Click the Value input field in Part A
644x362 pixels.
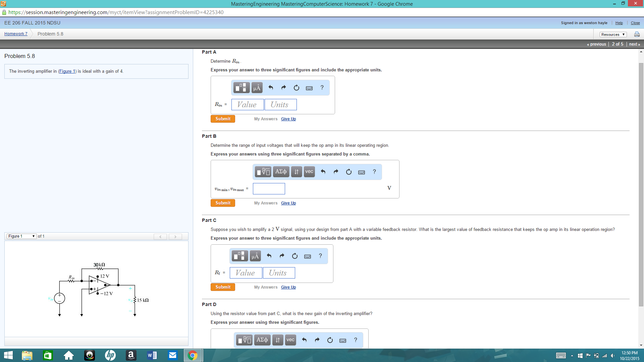click(247, 104)
